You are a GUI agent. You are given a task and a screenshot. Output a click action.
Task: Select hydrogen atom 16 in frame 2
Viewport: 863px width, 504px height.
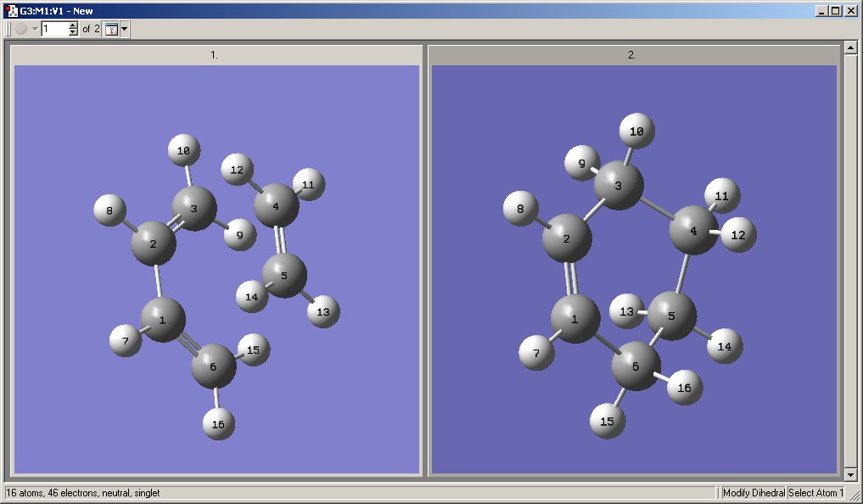tap(685, 388)
